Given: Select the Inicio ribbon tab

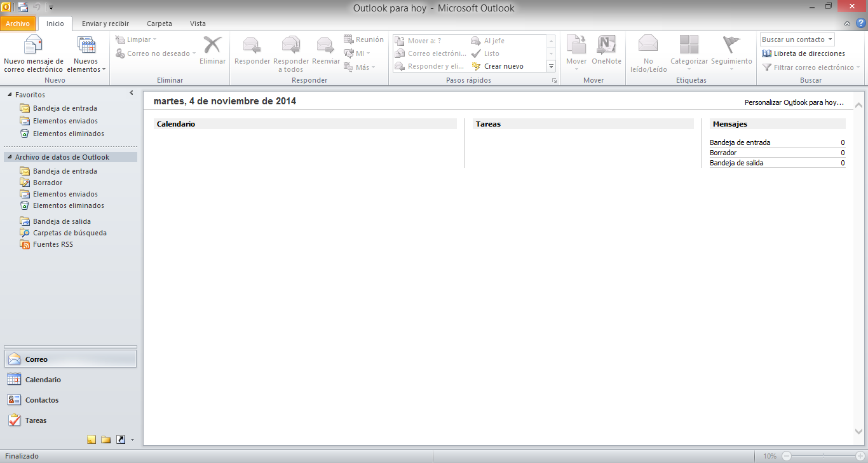Looking at the screenshot, I should (55, 24).
